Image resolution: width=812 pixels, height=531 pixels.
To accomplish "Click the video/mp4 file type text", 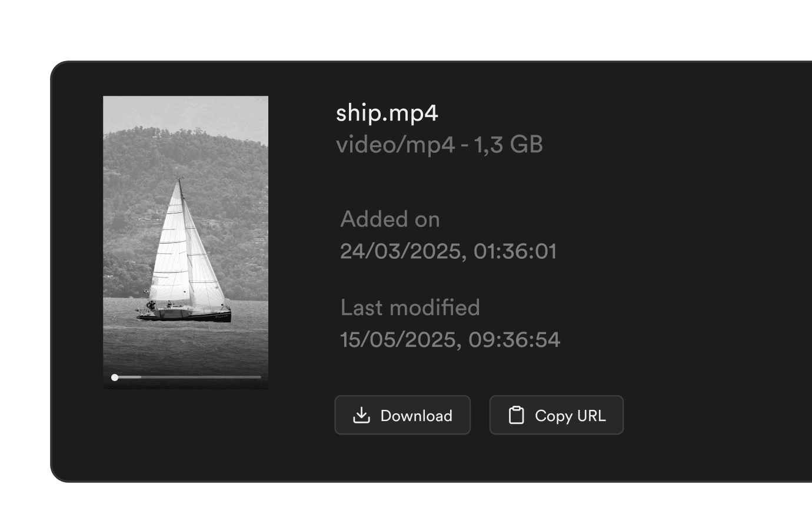I will point(395,145).
